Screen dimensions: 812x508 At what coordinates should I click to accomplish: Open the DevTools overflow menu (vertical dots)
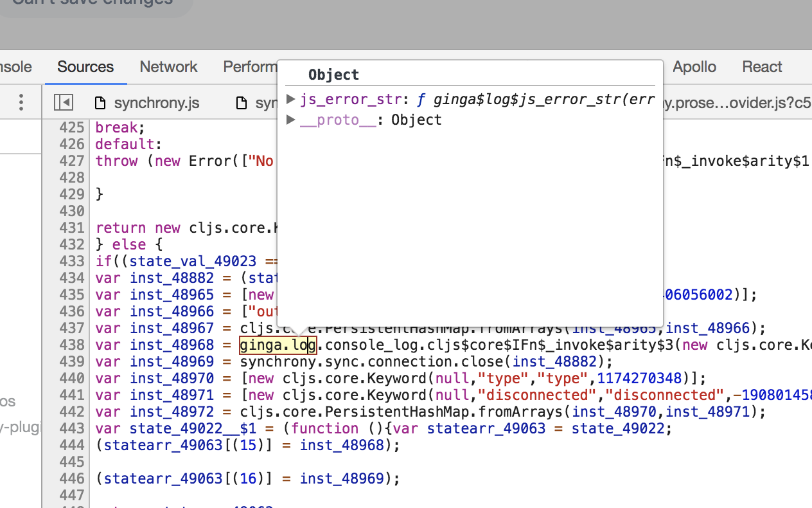21,102
